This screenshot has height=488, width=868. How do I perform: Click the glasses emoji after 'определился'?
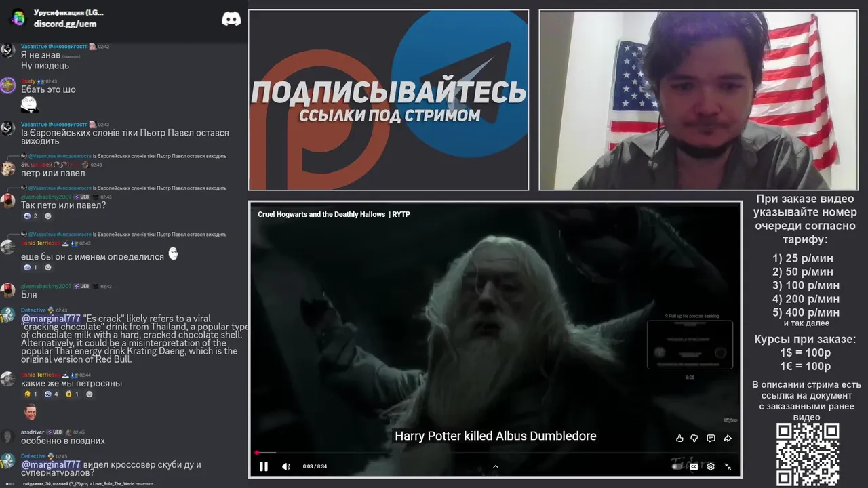pos(173,254)
